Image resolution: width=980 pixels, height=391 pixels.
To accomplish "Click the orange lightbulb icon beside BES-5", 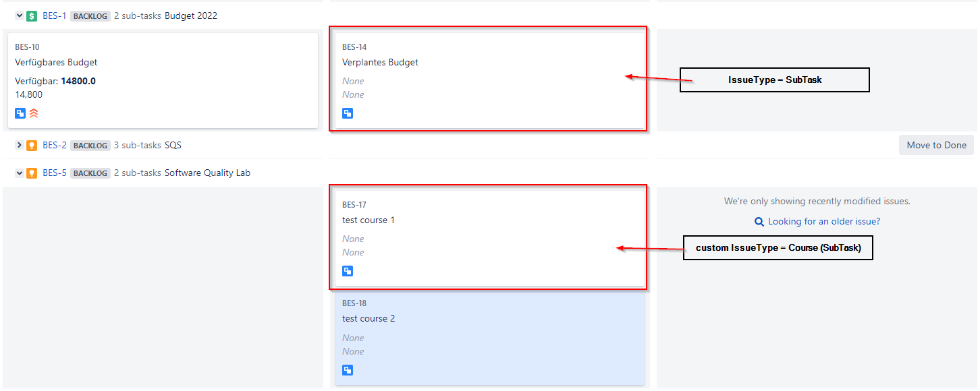I will point(32,173).
